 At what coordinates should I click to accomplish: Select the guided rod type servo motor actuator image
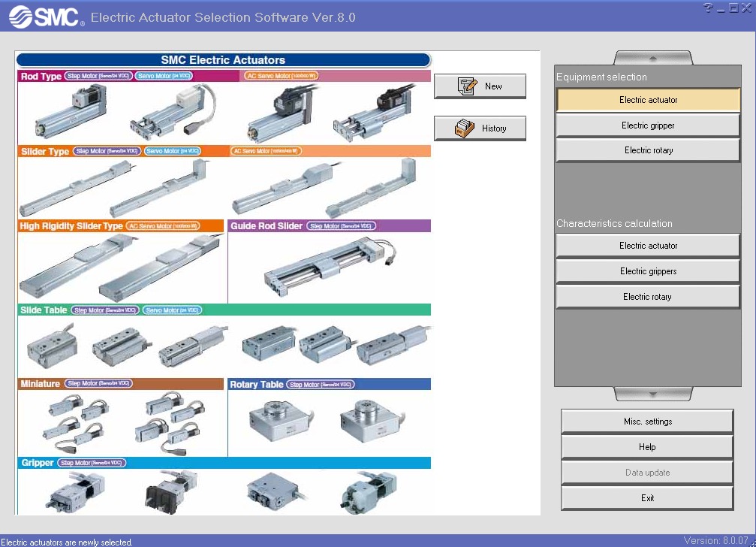point(173,113)
